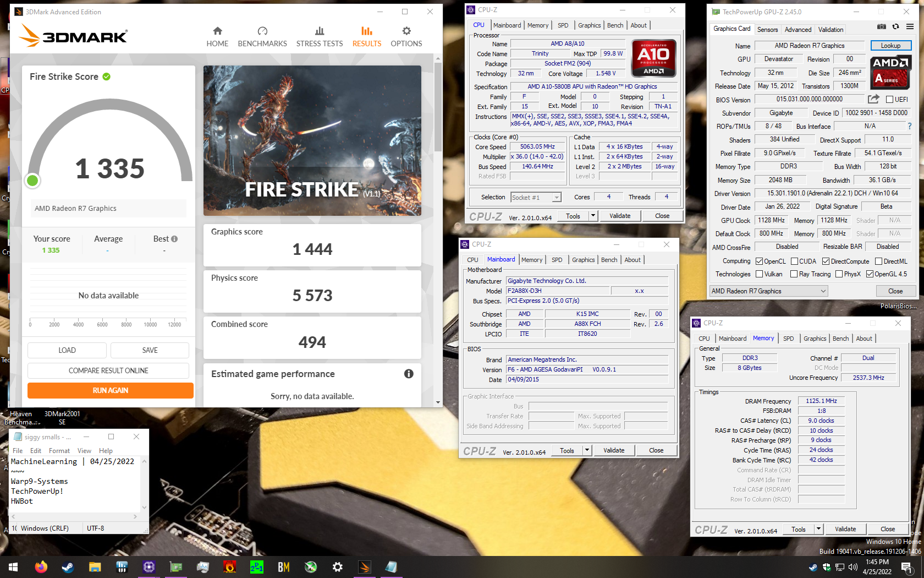Viewport: 924px width, 578px height.
Task: Open 3DMark Stress Tests section
Action: click(320, 37)
